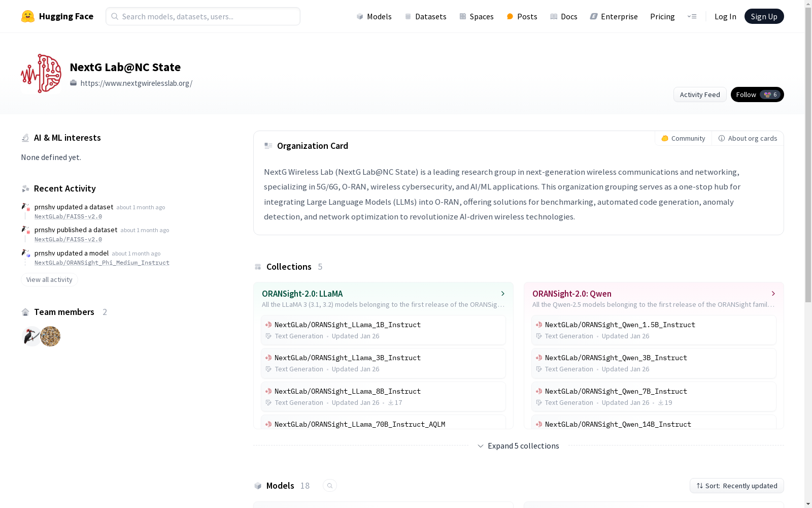Open first team member avatar
812x508 pixels.
coord(31,336)
